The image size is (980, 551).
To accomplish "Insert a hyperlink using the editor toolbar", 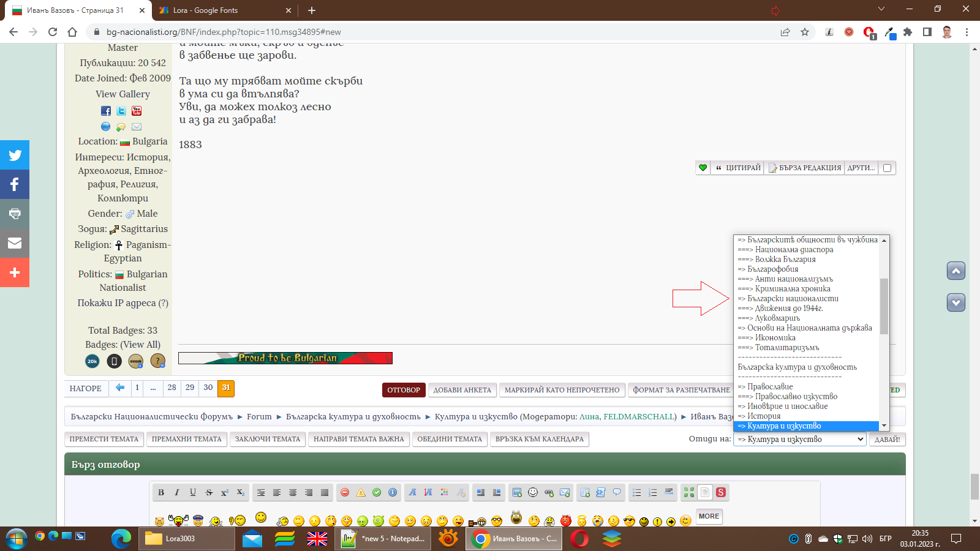I will (x=549, y=492).
